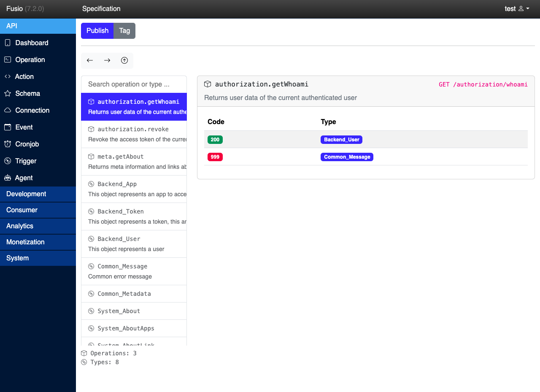Click the Action code brackets icon
Viewport: 540px width, 392px height.
click(x=8, y=76)
